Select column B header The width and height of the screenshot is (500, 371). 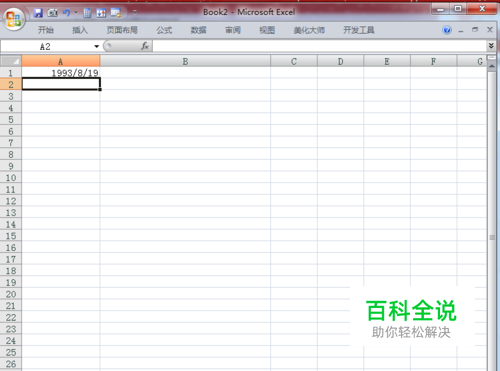coord(185,61)
